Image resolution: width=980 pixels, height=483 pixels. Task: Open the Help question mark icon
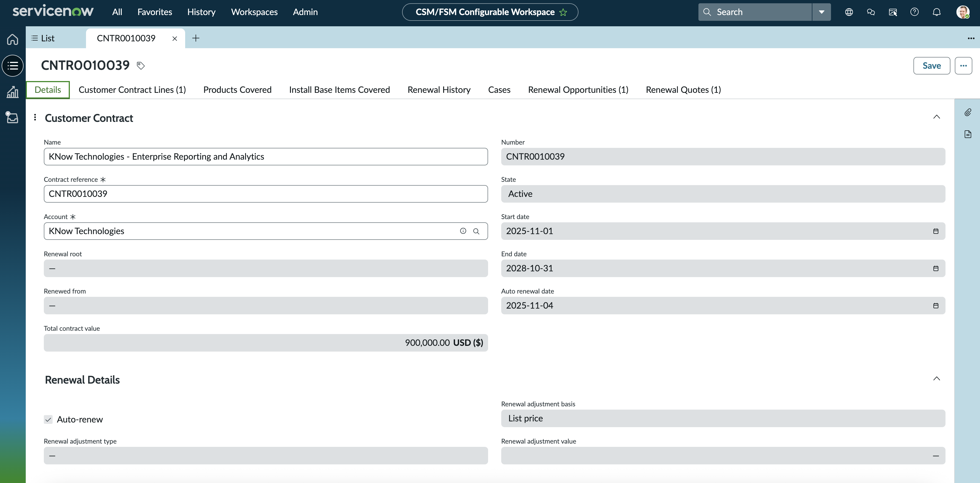click(914, 12)
